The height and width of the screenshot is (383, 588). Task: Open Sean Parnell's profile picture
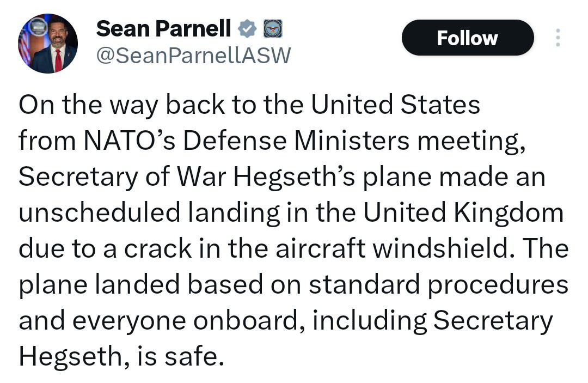point(47,44)
